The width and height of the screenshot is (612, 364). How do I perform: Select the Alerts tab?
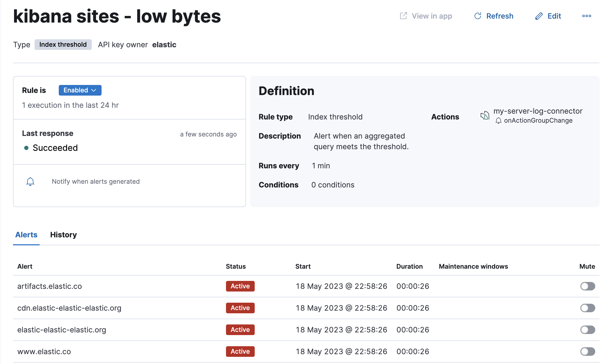tap(26, 235)
